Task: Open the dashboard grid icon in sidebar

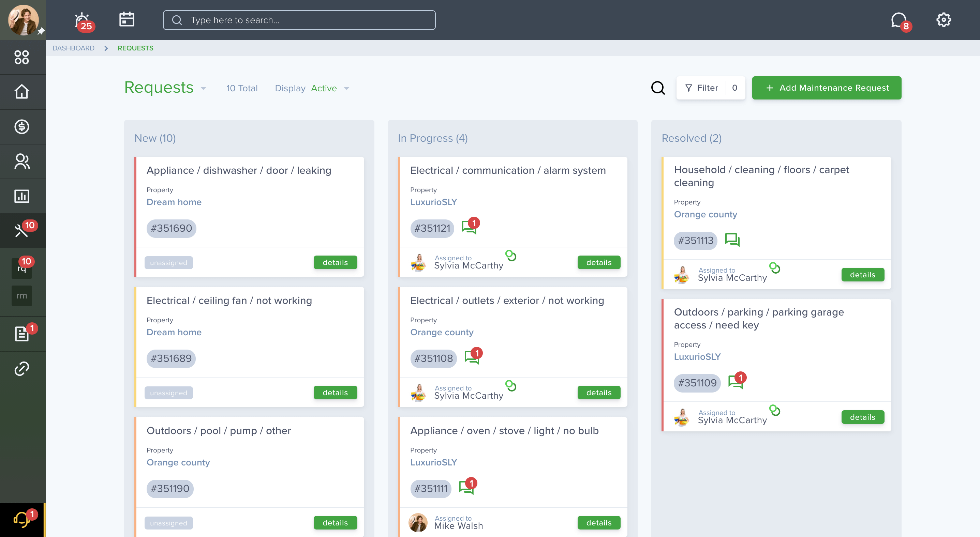Action: 22,57
